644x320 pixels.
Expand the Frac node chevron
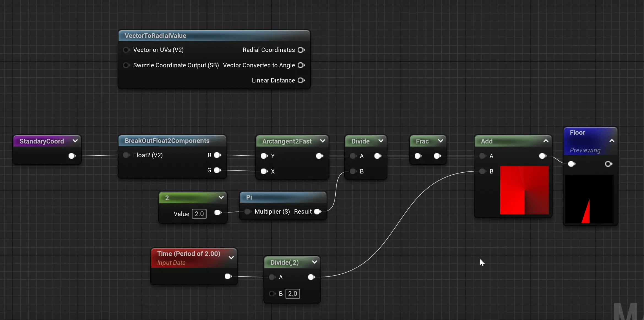click(441, 141)
